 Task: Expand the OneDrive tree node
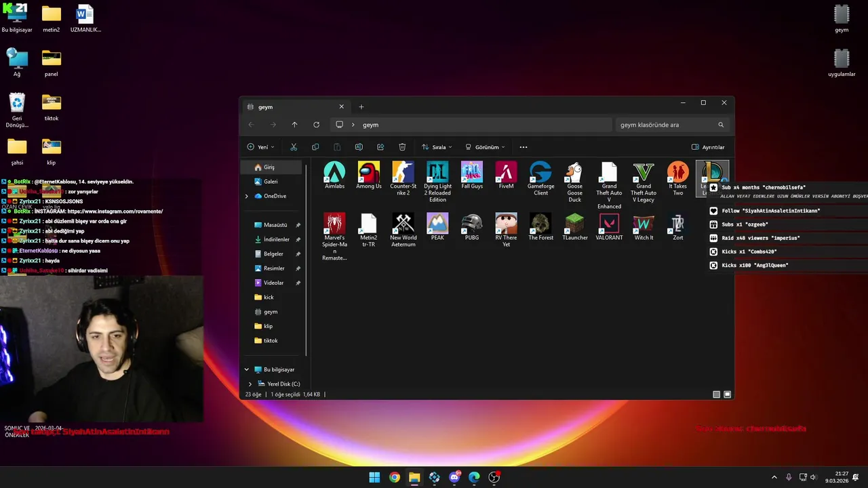pos(246,196)
